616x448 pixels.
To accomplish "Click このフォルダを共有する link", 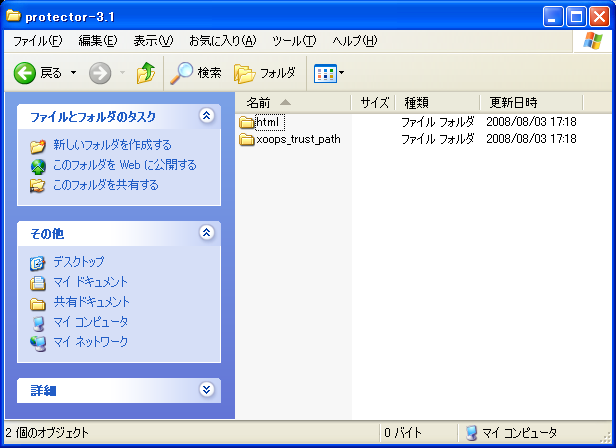I will click(x=106, y=185).
